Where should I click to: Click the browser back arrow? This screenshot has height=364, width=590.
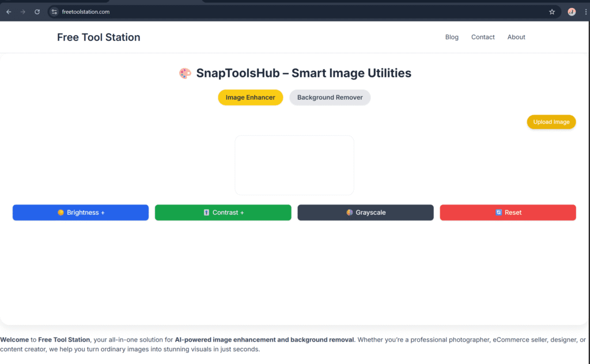pyautogui.click(x=9, y=12)
